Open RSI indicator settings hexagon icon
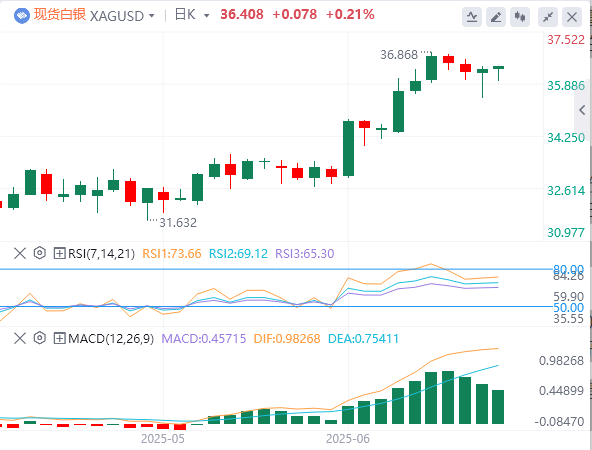The image size is (592, 450). (x=40, y=253)
